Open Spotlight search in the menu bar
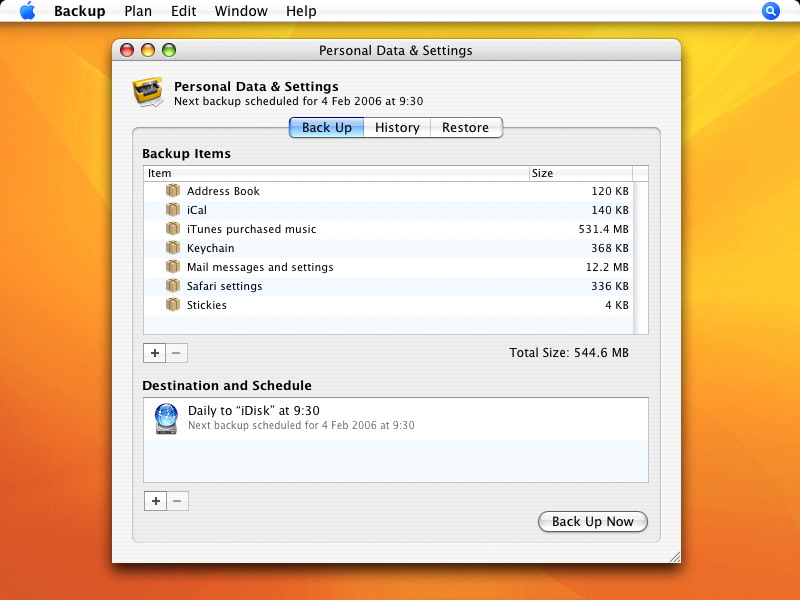800x600 pixels. click(770, 11)
